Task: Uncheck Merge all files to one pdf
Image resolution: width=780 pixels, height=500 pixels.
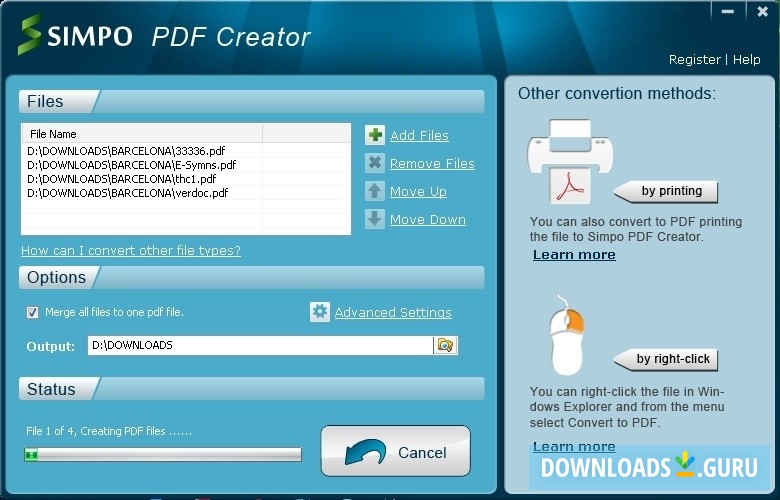Action: pos(32,312)
